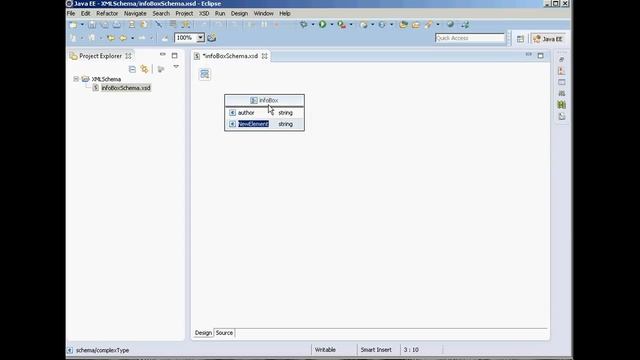Maximize the Project Explorer panel

point(175,56)
